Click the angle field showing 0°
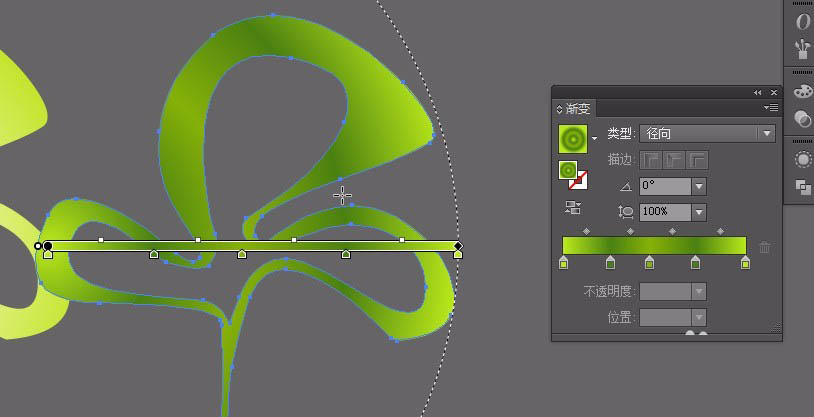 tap(665, 186)
